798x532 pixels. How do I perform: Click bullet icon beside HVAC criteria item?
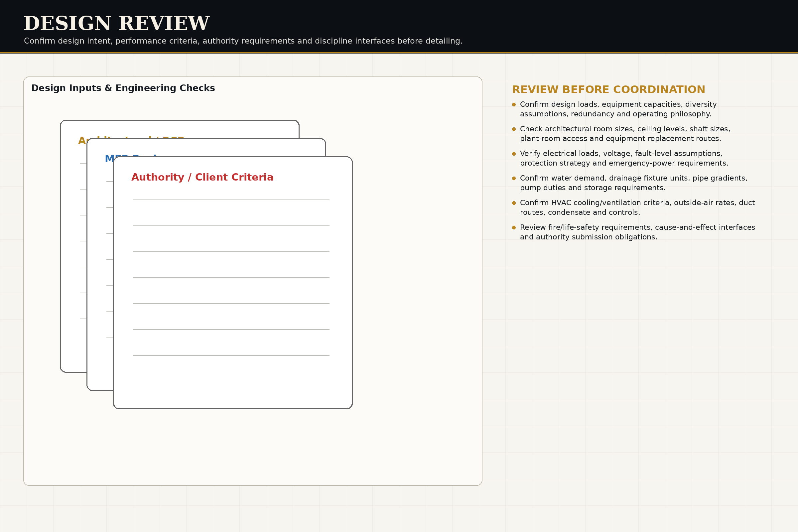[x=514, y=203]
